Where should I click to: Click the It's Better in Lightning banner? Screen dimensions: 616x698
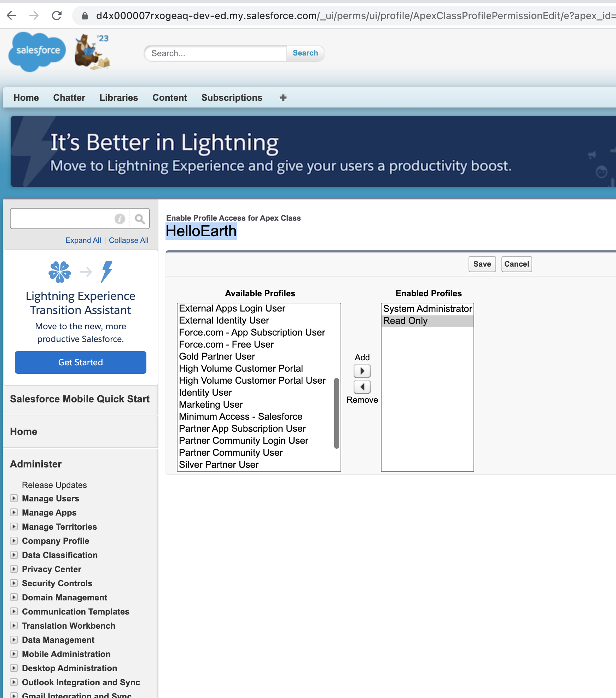click(313, 151)
